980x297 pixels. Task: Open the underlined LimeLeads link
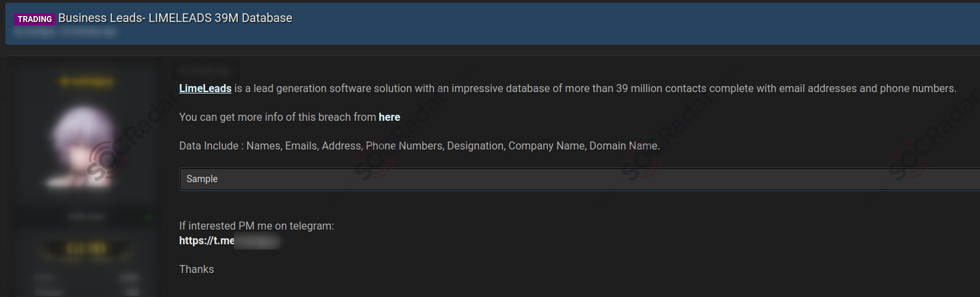[x=205, y=88]
